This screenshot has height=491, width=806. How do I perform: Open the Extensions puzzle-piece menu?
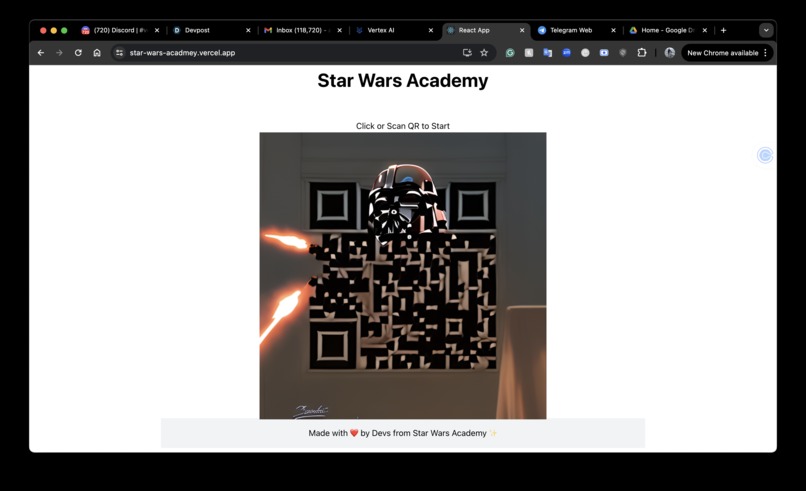642,52
